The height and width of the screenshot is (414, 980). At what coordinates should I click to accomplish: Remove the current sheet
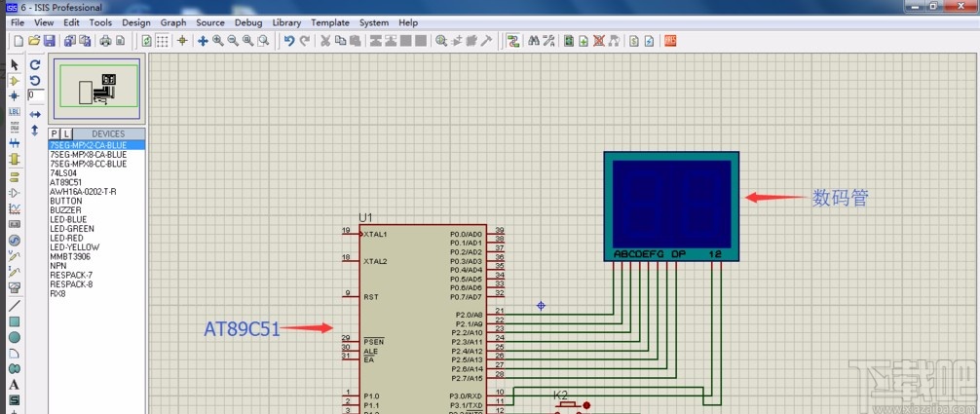(x=599, y=41)
